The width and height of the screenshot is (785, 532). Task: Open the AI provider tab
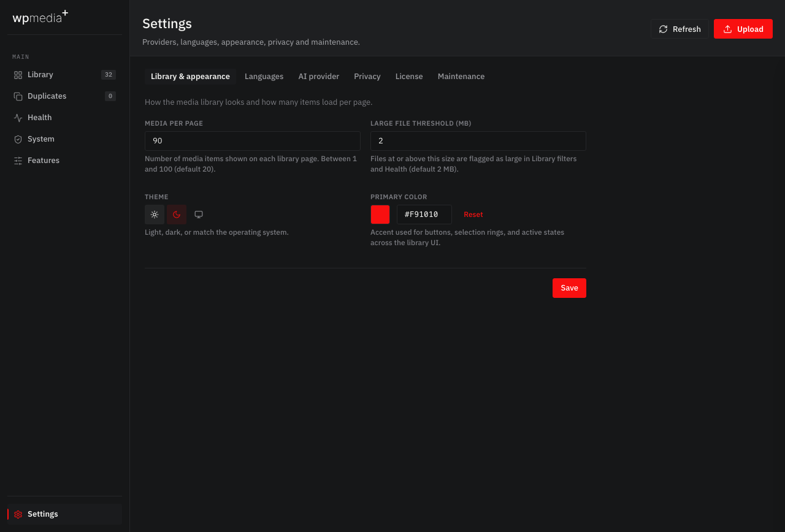(x=319, y=77)
